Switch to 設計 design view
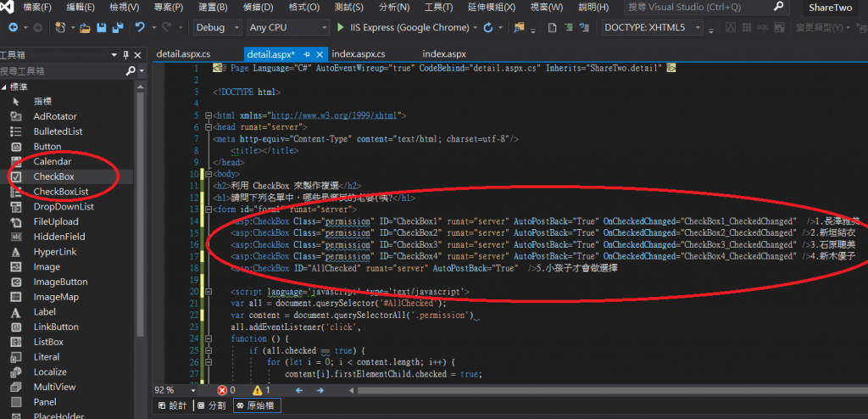Screen dimensions: 868x419 tap(173, 405)
